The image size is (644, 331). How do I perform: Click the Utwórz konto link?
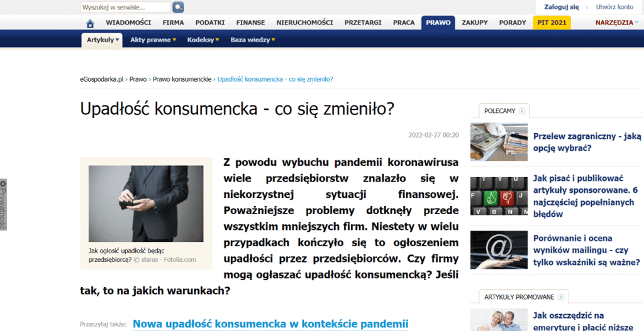[x=614, y=7]
